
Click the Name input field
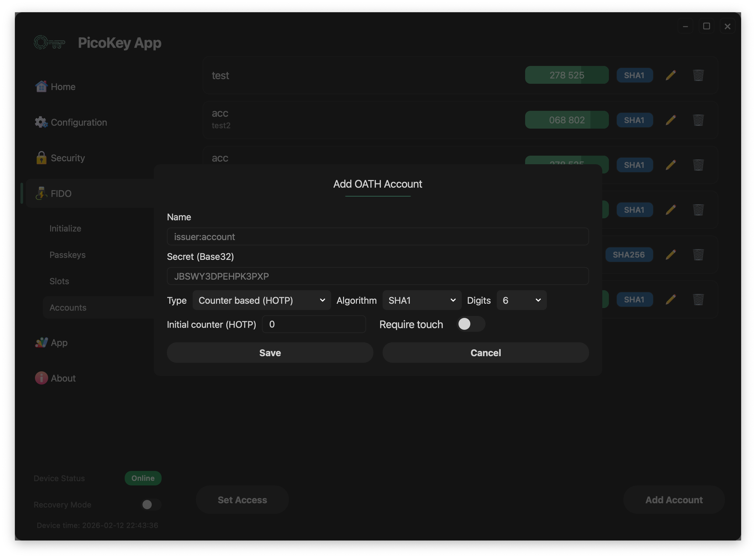pyautogui.click(x=377, y=237)
